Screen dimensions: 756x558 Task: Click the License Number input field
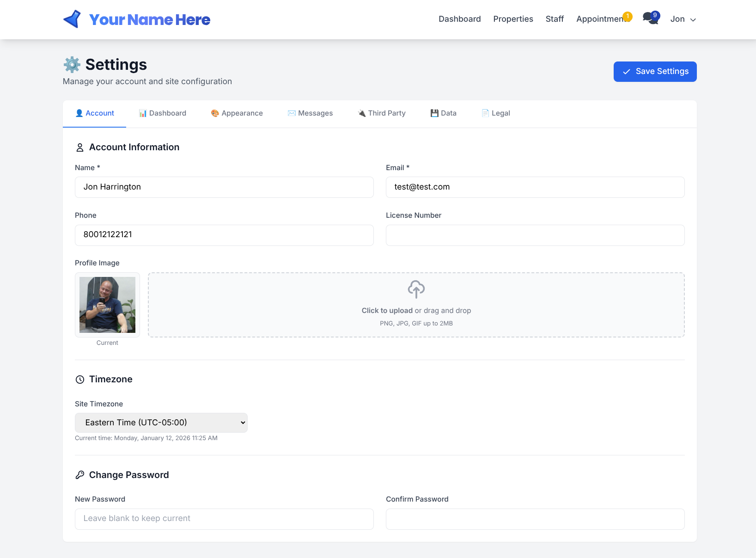pyautogui.click(x=535, y=235)
